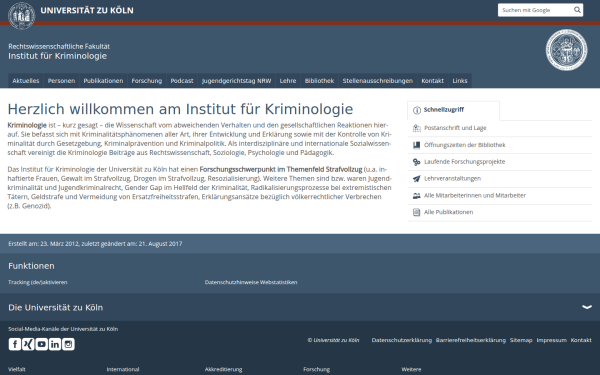This screenshot has height=375, width=600.
Task: Click the Universität zu Köln seal logo
Action: tap(21, 16)
